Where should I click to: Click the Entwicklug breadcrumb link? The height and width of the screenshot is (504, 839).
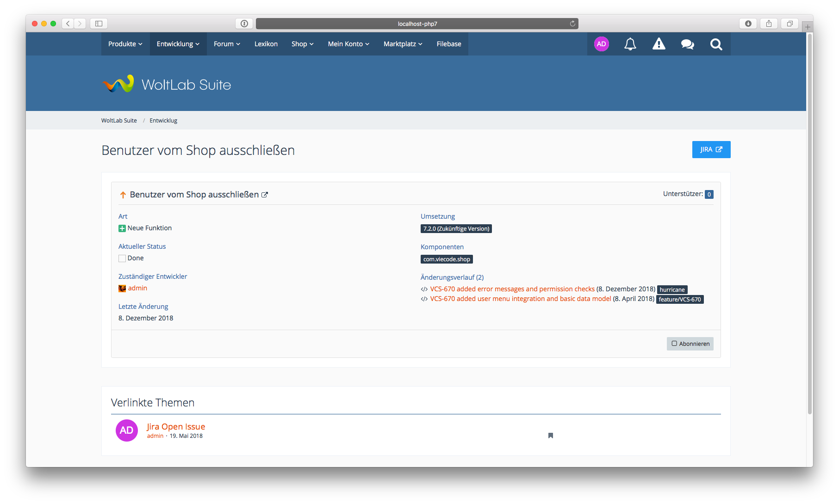pos(163,121)
